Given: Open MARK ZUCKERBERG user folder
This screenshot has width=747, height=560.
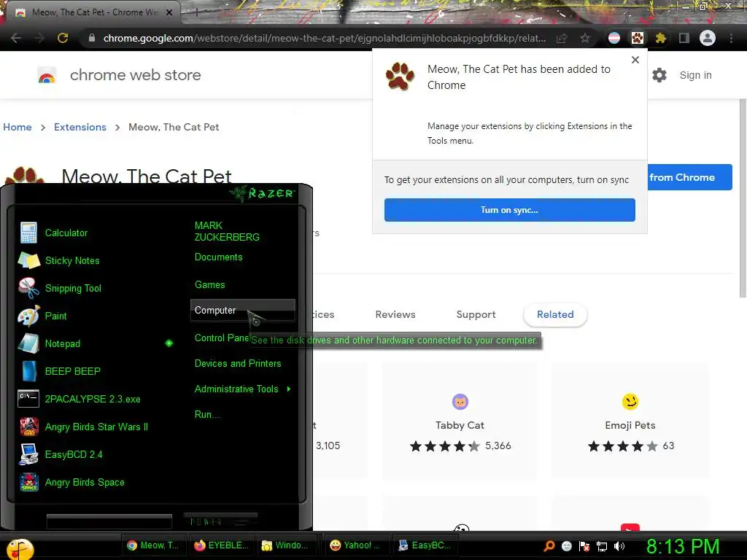Looking at the screenshot, I should tap(227, 231).
